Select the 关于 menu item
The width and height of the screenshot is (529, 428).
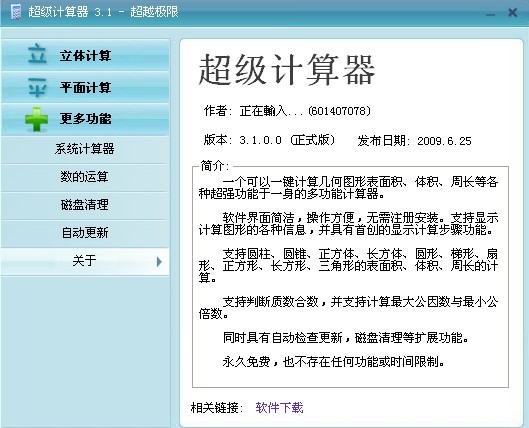85,261
